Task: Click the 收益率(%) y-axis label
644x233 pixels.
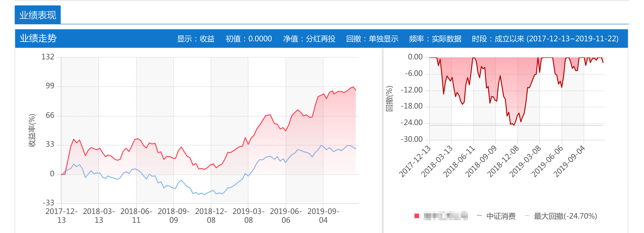Action: [32, 130]
